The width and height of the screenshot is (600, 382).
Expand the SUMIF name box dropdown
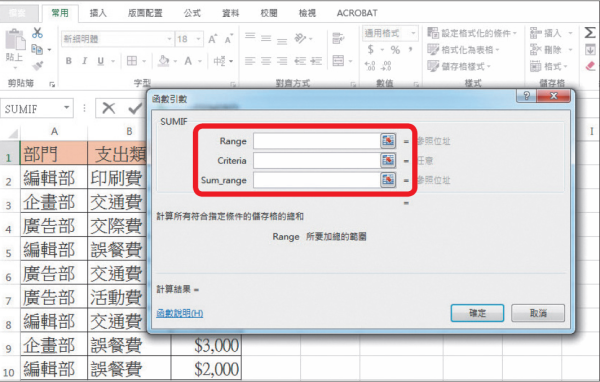click(67, 108)
